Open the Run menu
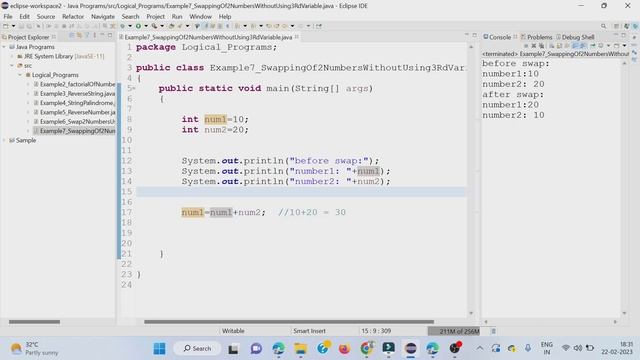Viewport: 640px width, 360px height. 177,17
